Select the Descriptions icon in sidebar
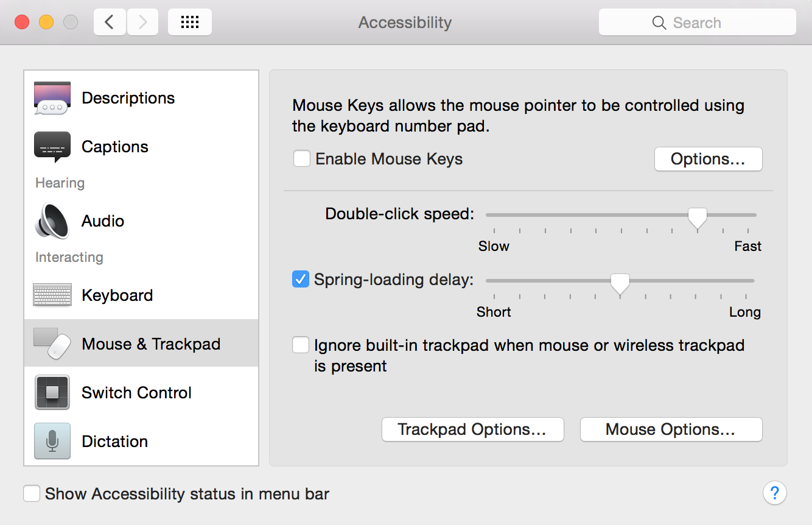The image size is (812, 525). pyautogui.click(x=52, y=98)
